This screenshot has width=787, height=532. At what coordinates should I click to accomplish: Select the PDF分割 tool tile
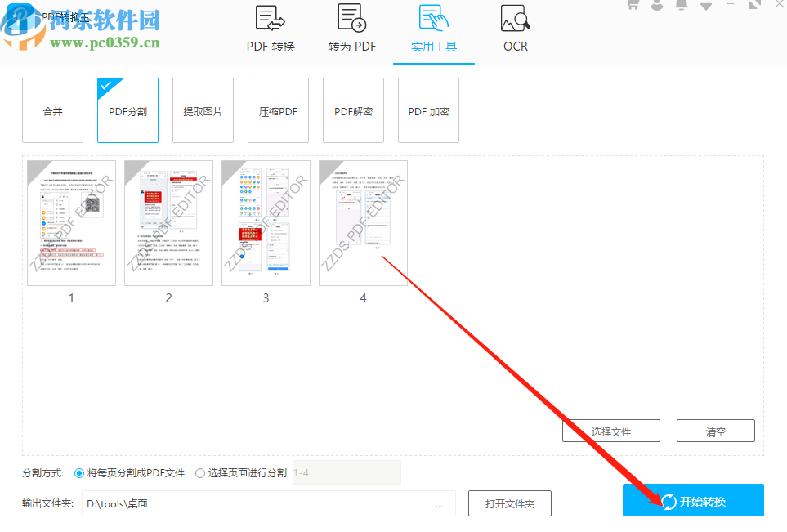click(128, 110)
